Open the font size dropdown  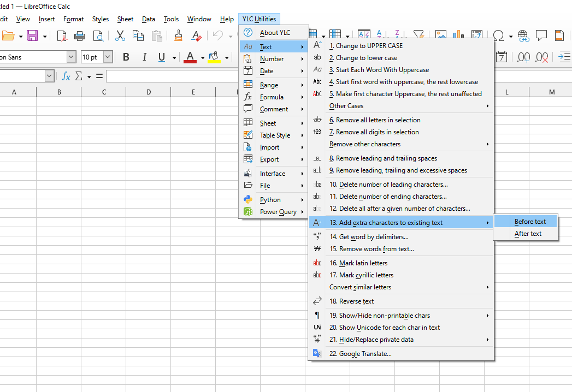click(x=108, y=57)
